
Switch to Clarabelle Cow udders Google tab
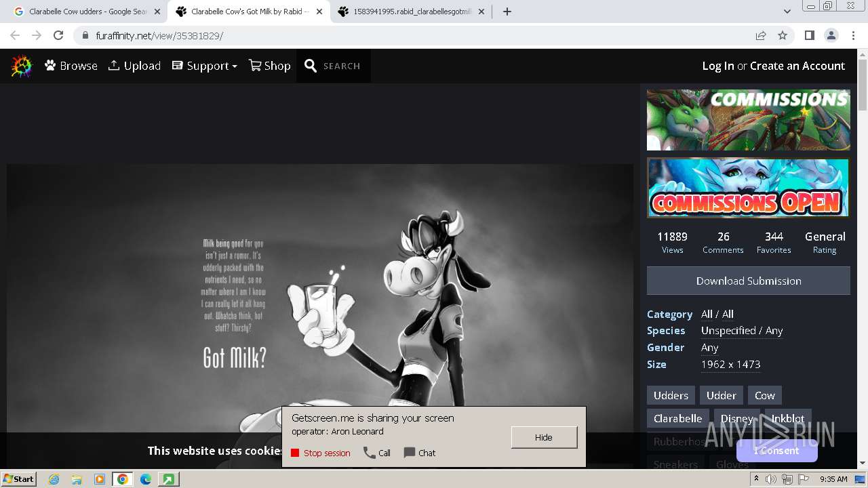tap(88, 12)
